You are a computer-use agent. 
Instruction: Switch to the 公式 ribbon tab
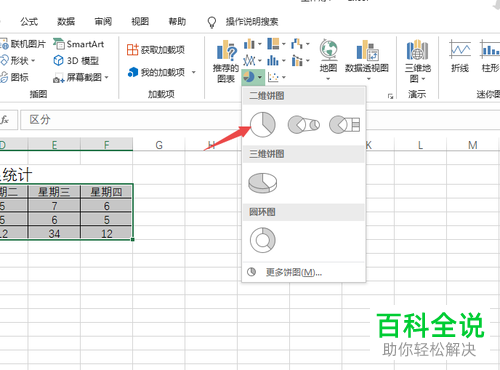tap(29, 22)
